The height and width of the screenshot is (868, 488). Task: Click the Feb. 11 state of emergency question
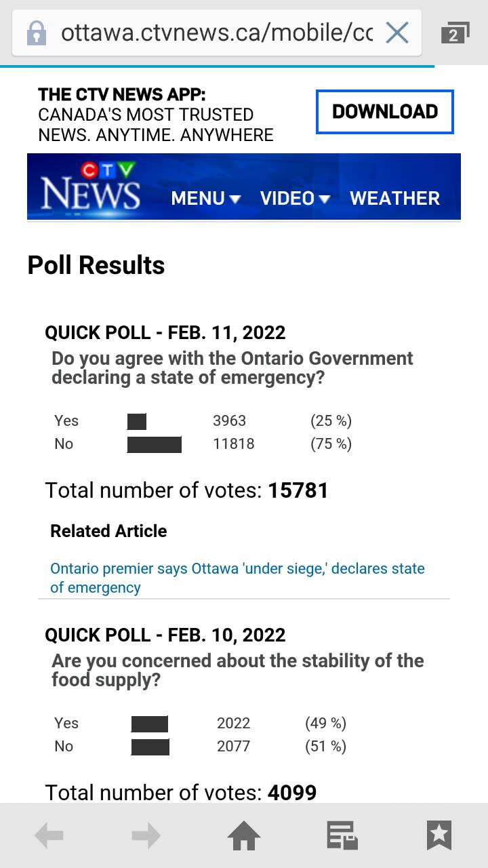pyautogui.click(x=232, y=368)
